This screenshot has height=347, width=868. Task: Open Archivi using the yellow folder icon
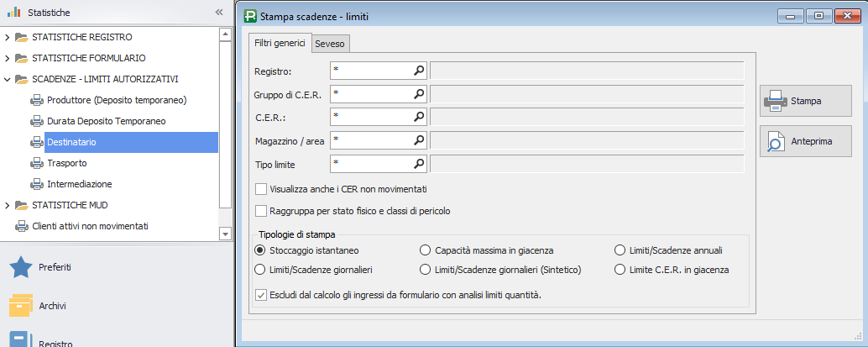pyautogui.click(x=20, y=305)
